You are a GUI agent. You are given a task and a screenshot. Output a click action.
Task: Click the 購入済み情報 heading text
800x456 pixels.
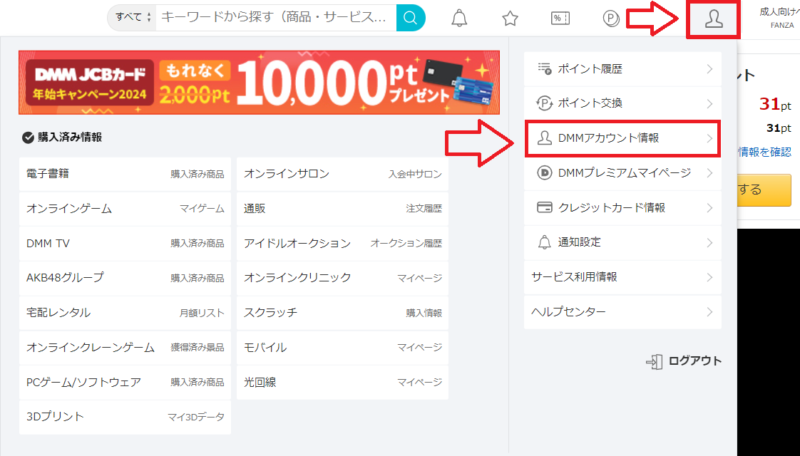[70, 137]
